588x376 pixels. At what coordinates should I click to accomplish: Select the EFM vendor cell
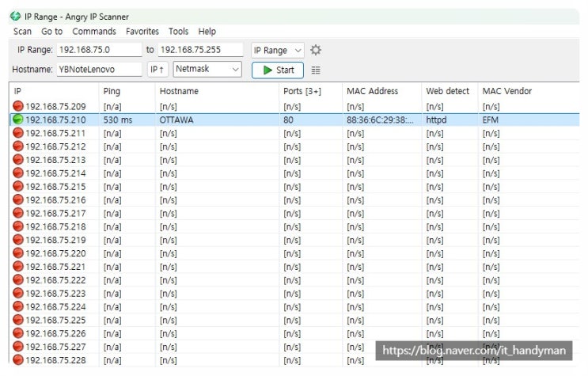pos(490,120)
